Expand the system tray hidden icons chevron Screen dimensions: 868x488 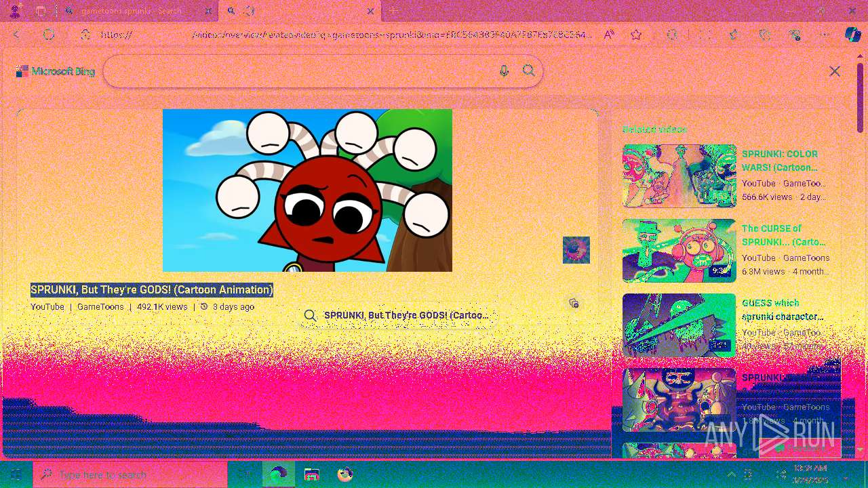click(x=731, y=474)
